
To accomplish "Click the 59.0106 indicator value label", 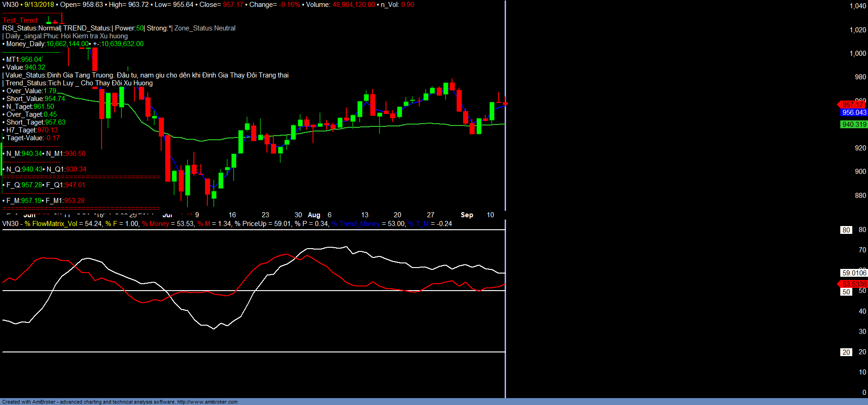I will coord(854,273).
